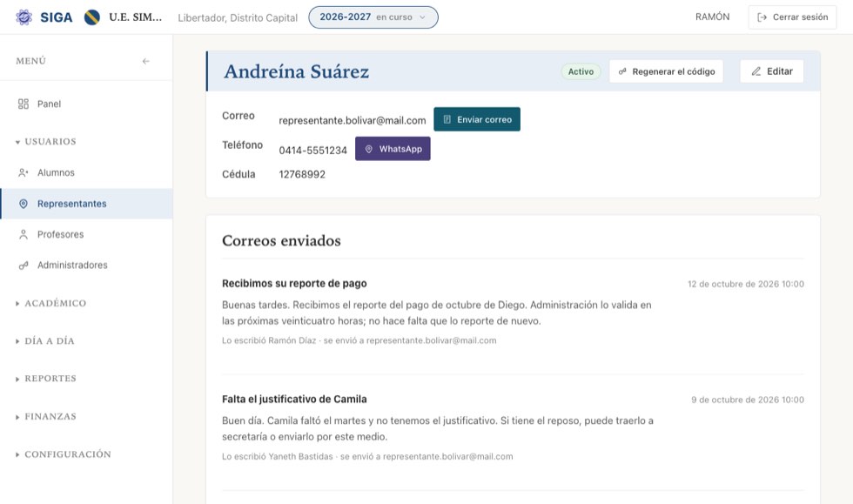Click 'Lo escribió Ramón Díaz' line
Screen dimensions: 853x504
click(x=359, y=340)
